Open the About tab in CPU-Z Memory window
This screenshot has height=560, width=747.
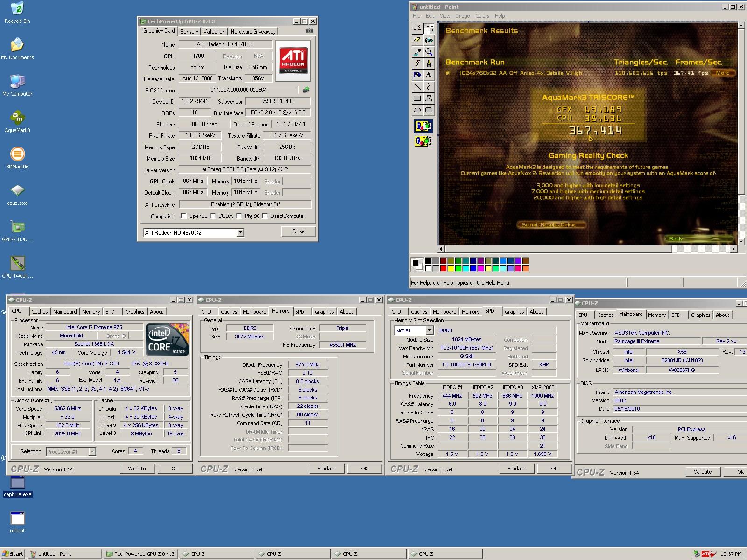click(346, 312)
